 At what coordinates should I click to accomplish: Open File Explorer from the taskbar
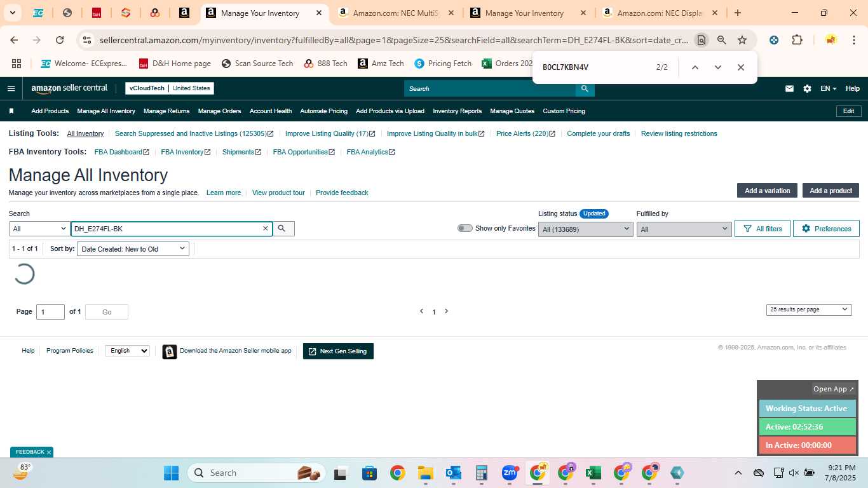425,473
